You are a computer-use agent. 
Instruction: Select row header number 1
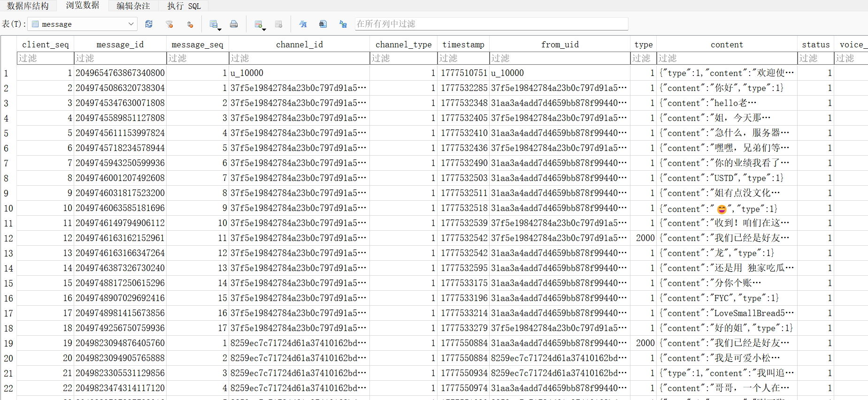click(8, 73)
